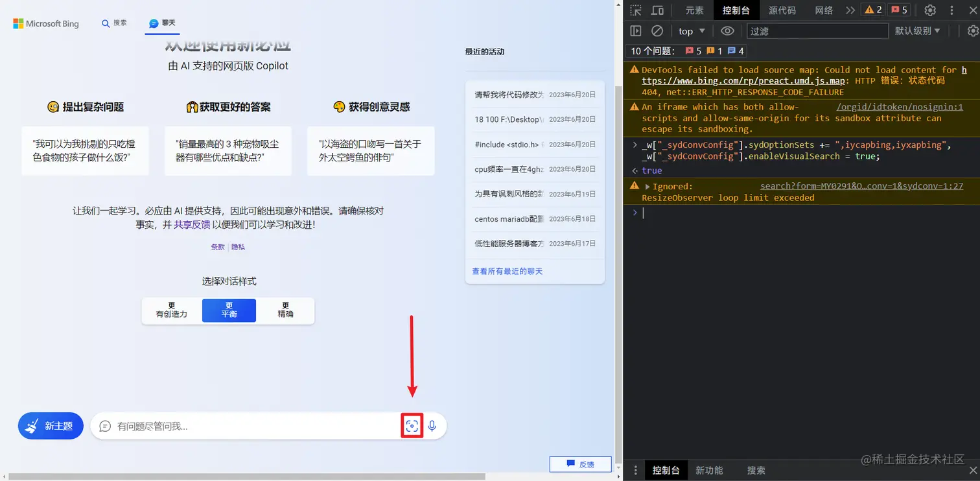Open the top JavaScript context dropdown
980x481 pixels.
tap(692, 31)
